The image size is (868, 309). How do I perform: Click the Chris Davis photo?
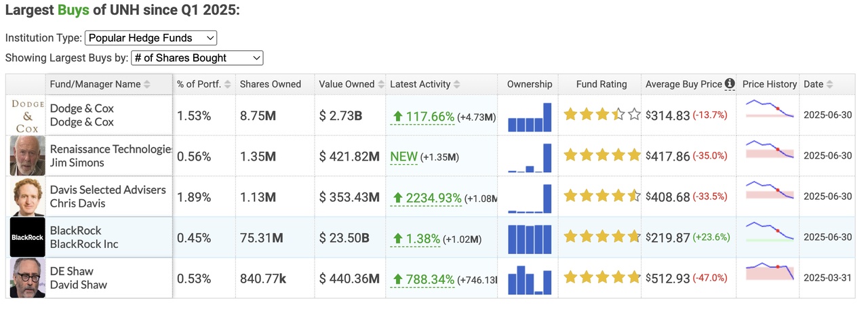click(27, 197)
